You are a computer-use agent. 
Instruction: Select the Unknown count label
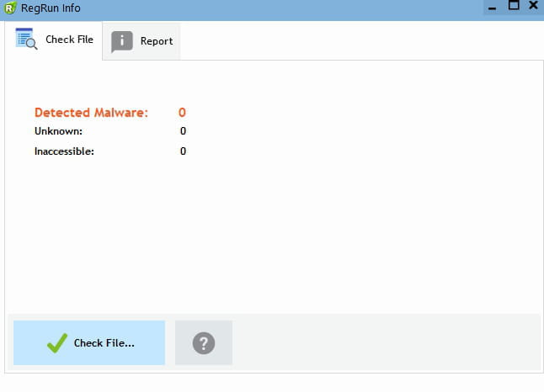(x=59, y=131)
